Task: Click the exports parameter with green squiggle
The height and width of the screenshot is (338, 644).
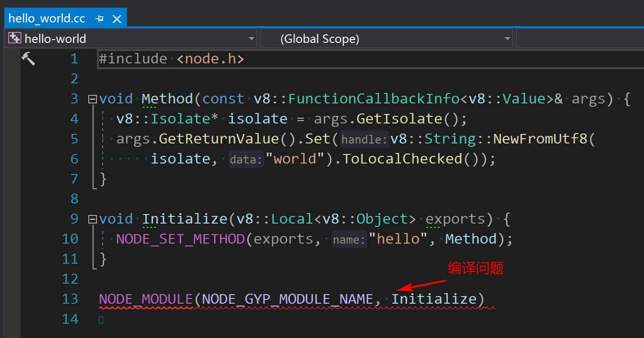Action: tap(454, 219)
